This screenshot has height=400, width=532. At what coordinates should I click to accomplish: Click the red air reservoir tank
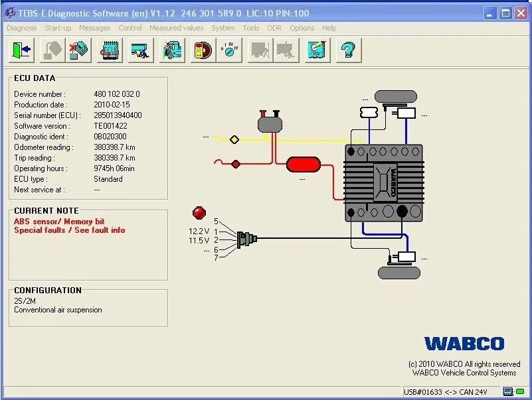(304, 165)
